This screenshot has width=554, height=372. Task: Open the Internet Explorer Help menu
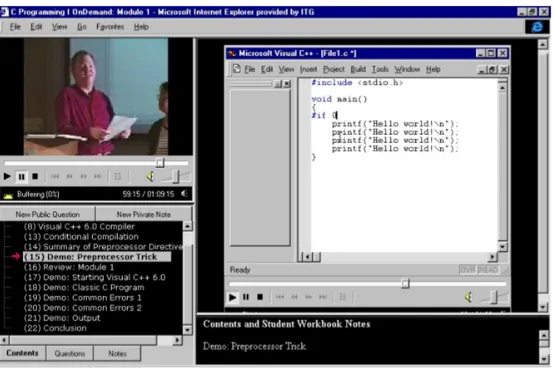click(141, 27)
